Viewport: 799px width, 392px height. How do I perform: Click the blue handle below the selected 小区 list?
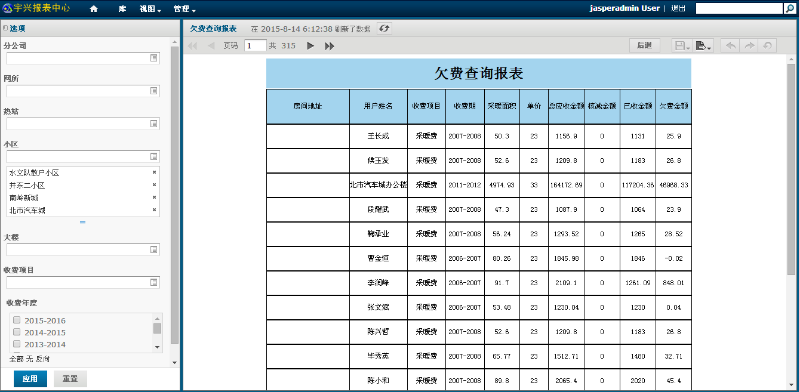click(83, 222)
